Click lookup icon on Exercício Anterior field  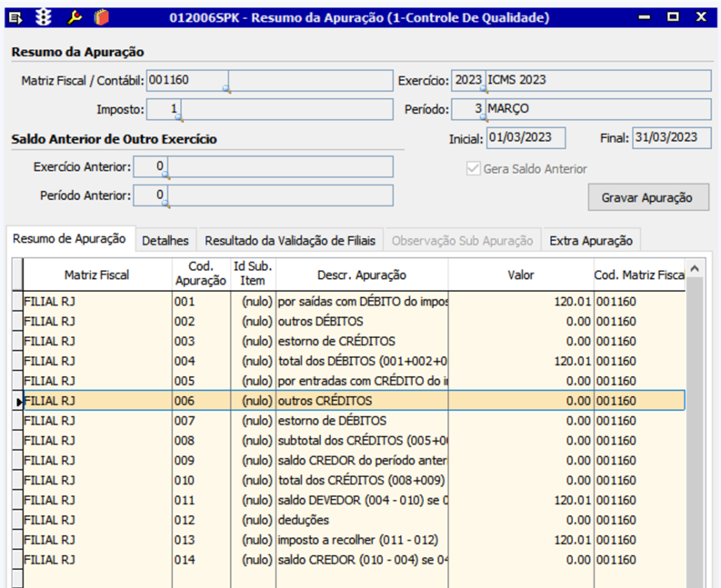[165, 174]
